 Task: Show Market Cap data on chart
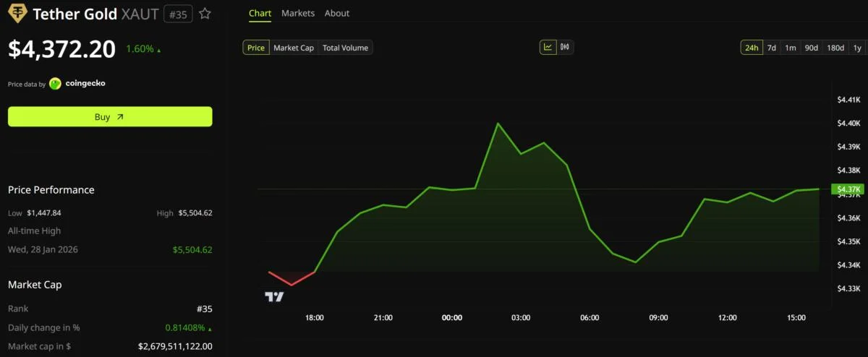pos(294,48)
